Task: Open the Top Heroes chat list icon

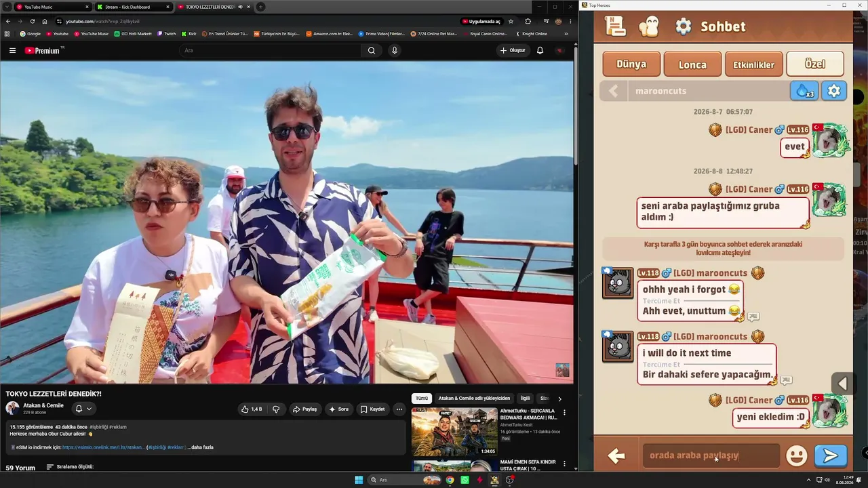Action: pos(615,26)
